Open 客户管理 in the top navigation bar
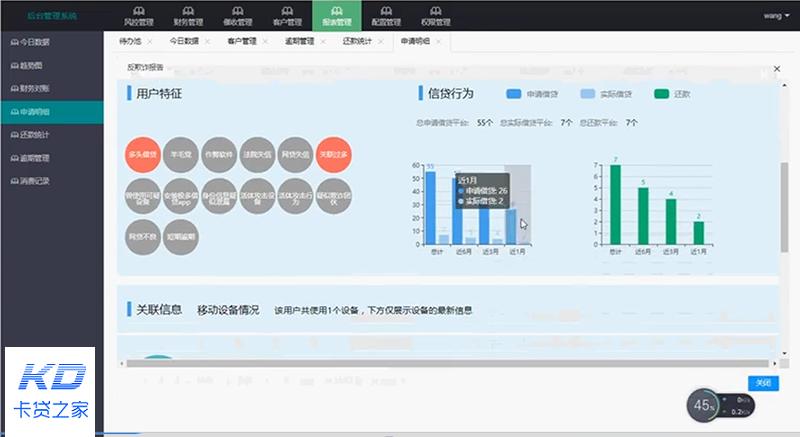 point(287,16)
